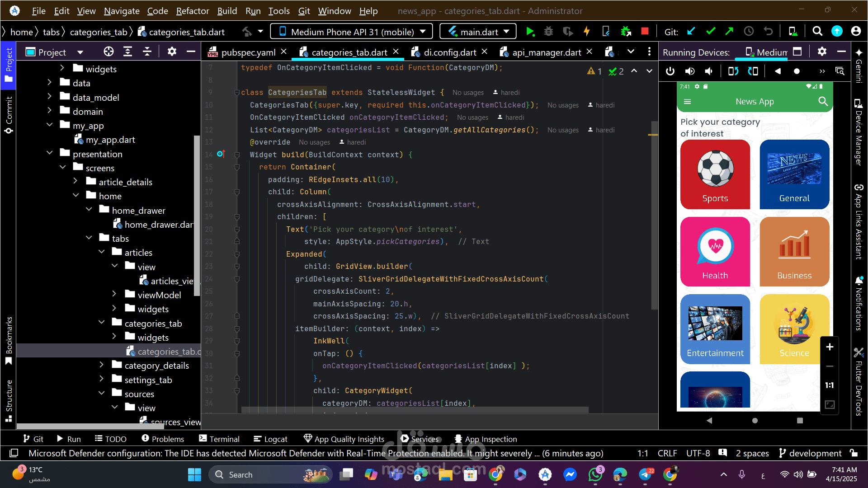This screenshot has height=488, width=868.
Task: Open the Logcat tool window
Action: (270, 439)
